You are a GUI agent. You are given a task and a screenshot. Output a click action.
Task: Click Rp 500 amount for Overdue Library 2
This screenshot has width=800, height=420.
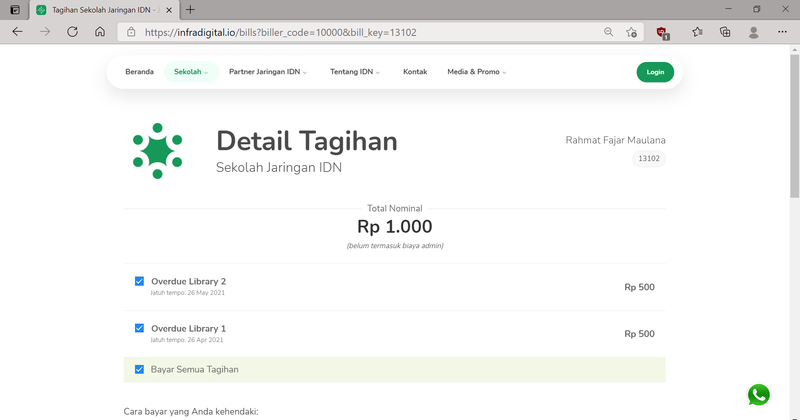(639, 287)
